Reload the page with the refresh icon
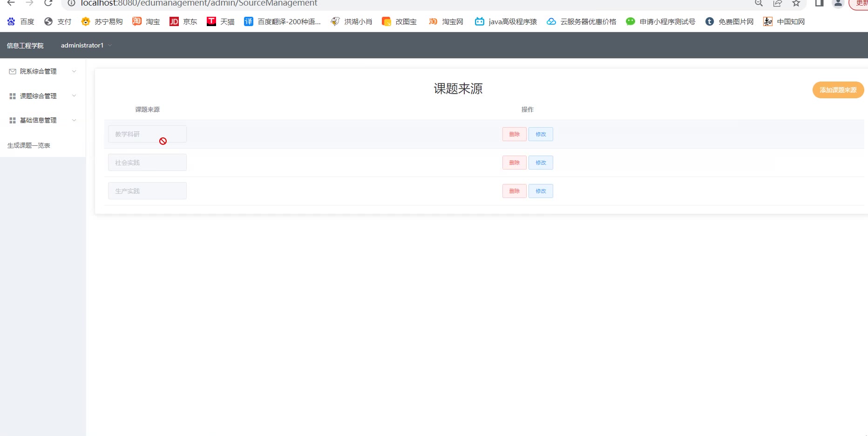The height and width of the screenshot is (436, 868). pyautogui.click(x=48, y=3)
